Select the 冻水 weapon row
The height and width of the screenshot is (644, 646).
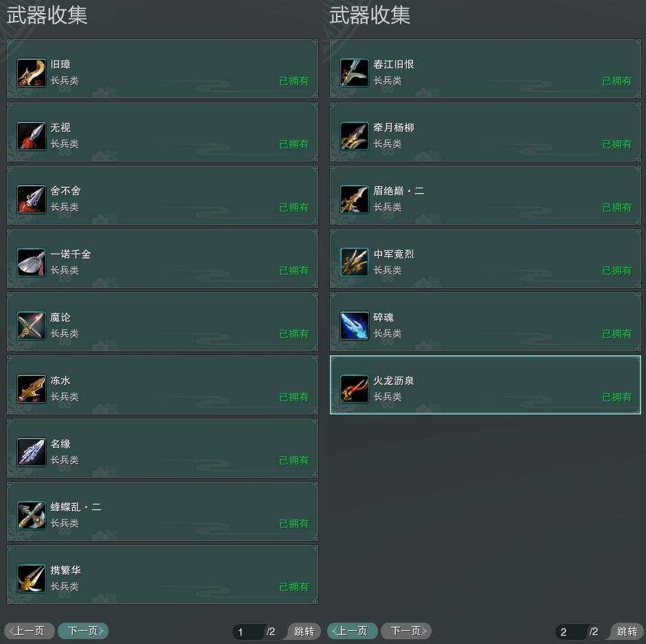click(x=162, y=385)
